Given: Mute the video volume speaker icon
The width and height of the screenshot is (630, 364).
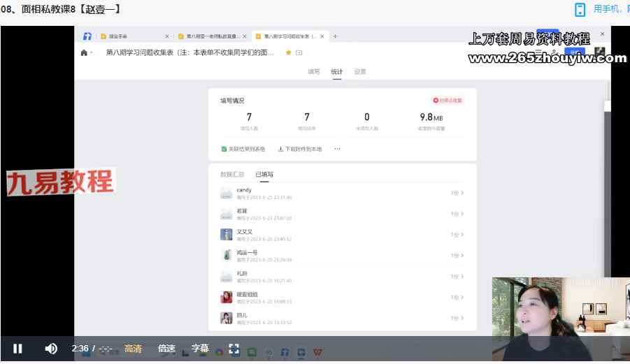Looking at the screenshot, I should [x=51, y=349].
